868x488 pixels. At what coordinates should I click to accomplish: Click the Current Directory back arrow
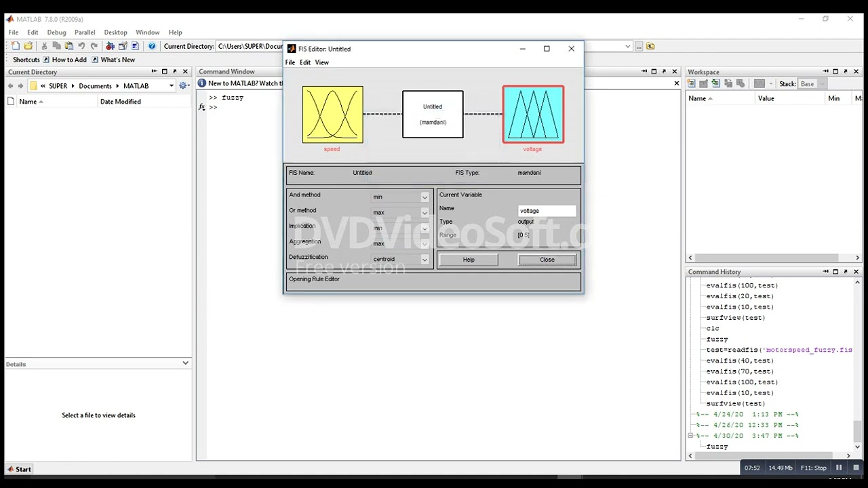pyautogui.click(x=10, y=86)
